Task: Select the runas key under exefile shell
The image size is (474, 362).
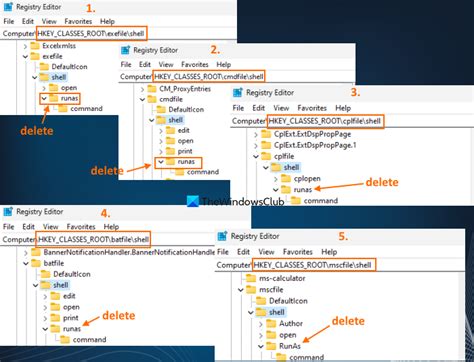Action: (x=69, y=98)
